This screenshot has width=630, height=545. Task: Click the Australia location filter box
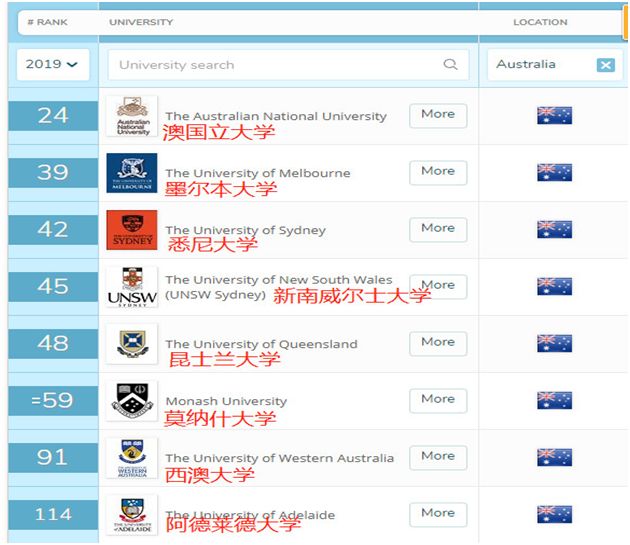554,64
